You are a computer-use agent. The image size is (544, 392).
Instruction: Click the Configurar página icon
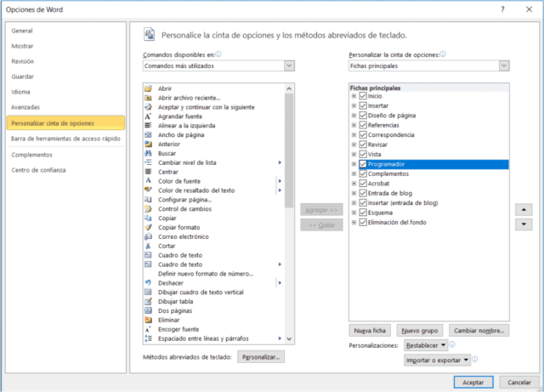point(149,199)
